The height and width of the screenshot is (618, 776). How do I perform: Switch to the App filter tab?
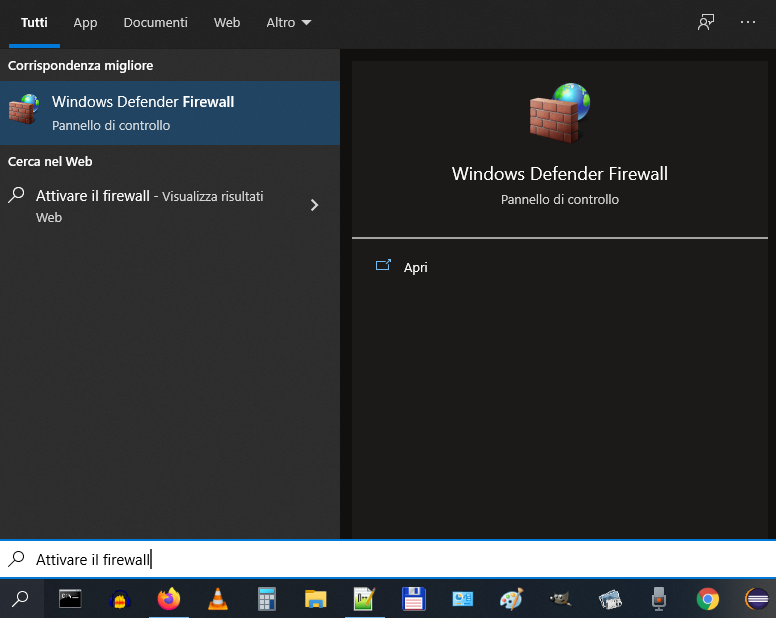(x=85, y=23)
